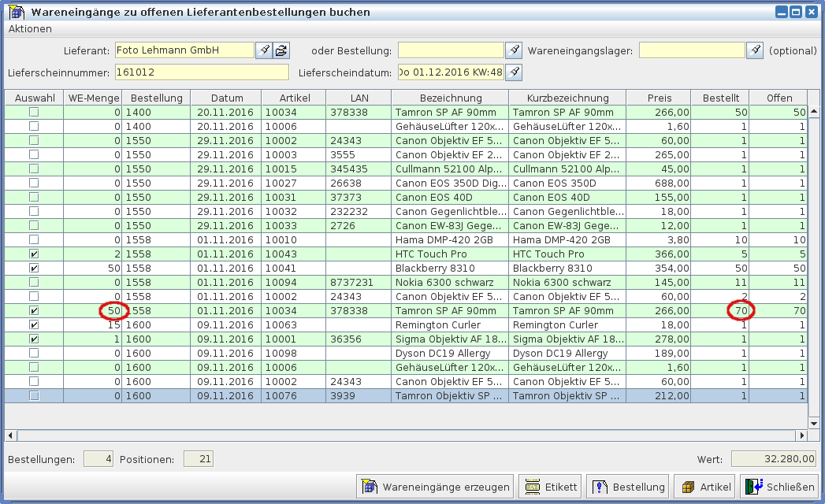The height and width of the screenshot is (504, 825).
Task: Uncheck the HTC Touch Pro row checkbox
Action: tap(34, 254)
